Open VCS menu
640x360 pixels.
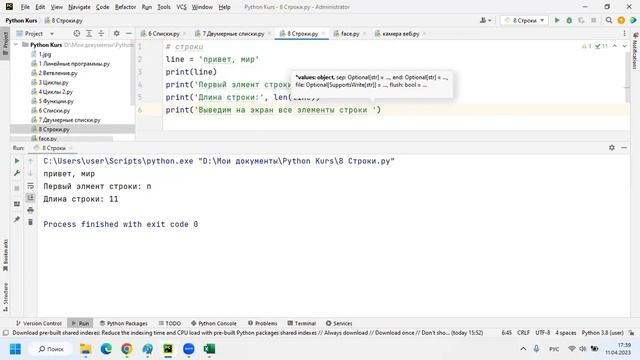pos(181,7)
